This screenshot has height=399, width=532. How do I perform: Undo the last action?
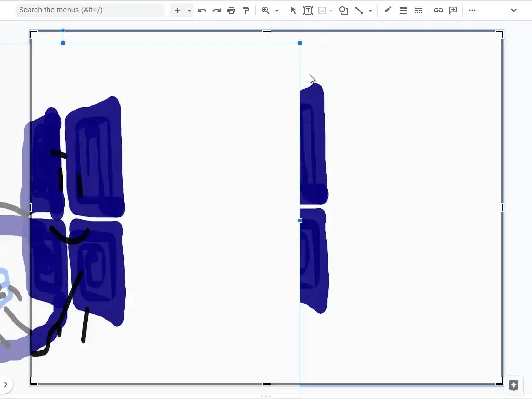click(202, 10)
